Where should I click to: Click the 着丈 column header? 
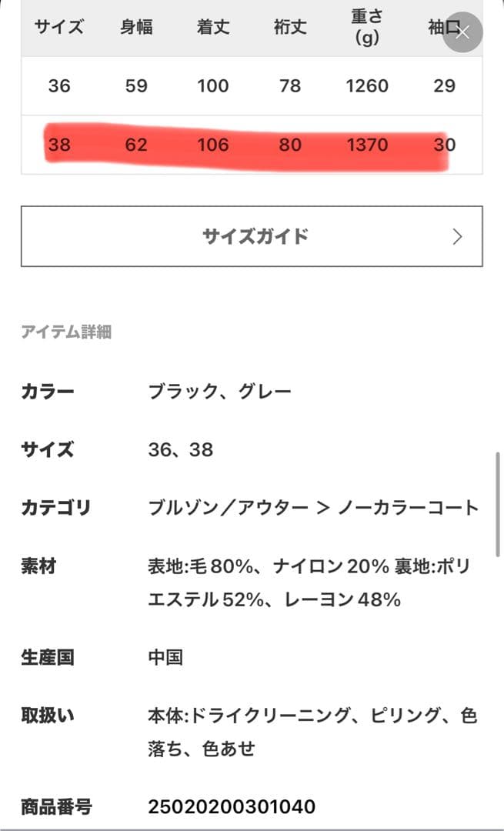pyautogui.click(x=213, y=28)
